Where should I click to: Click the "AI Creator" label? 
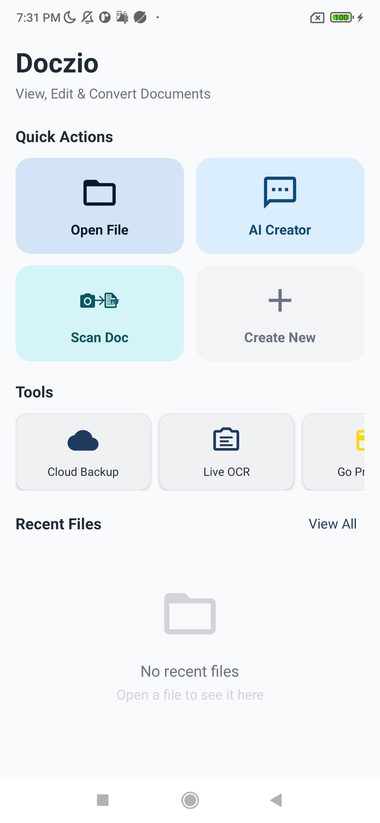280,230
